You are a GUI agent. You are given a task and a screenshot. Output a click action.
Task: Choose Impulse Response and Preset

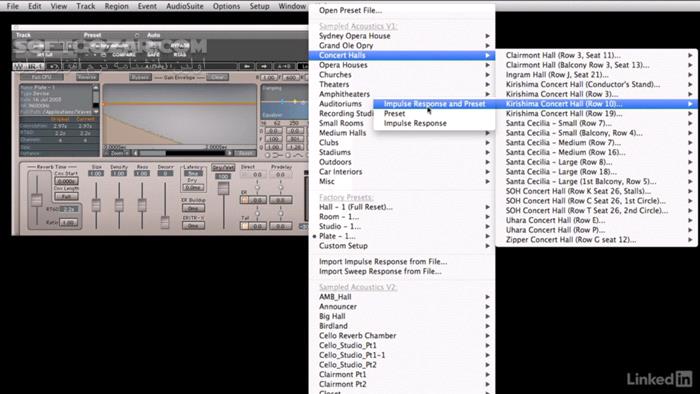click(x=434, y=104)
